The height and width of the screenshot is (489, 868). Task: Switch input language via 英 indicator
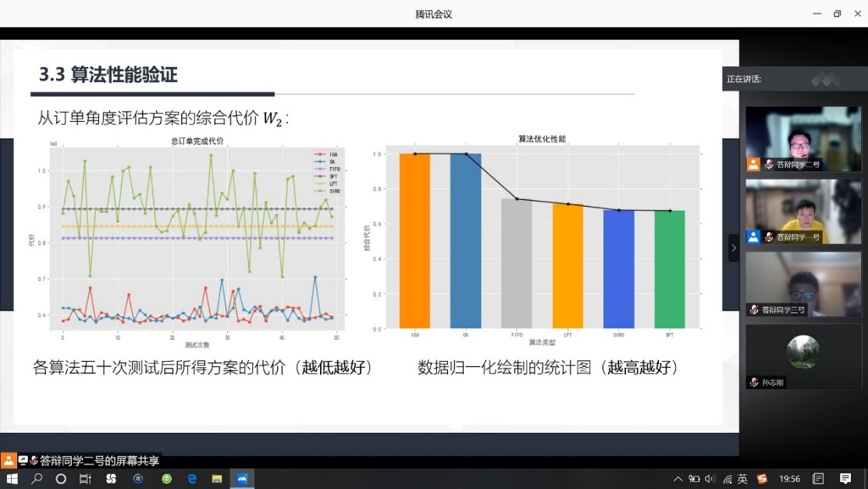(x=742, y=479)
